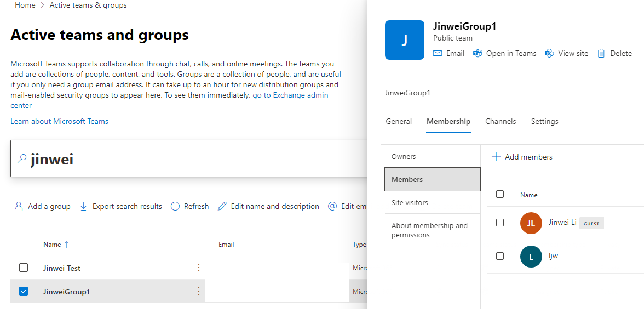Select the Membership tab
Image resolution: width=644 pixels, height=312 pixels.
tap(449, 122)
